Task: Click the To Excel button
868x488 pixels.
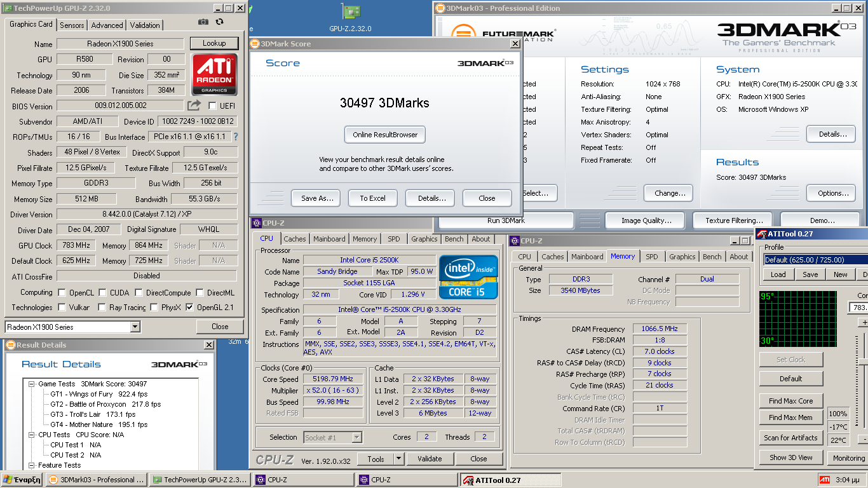Action: (x=372, y=198)
